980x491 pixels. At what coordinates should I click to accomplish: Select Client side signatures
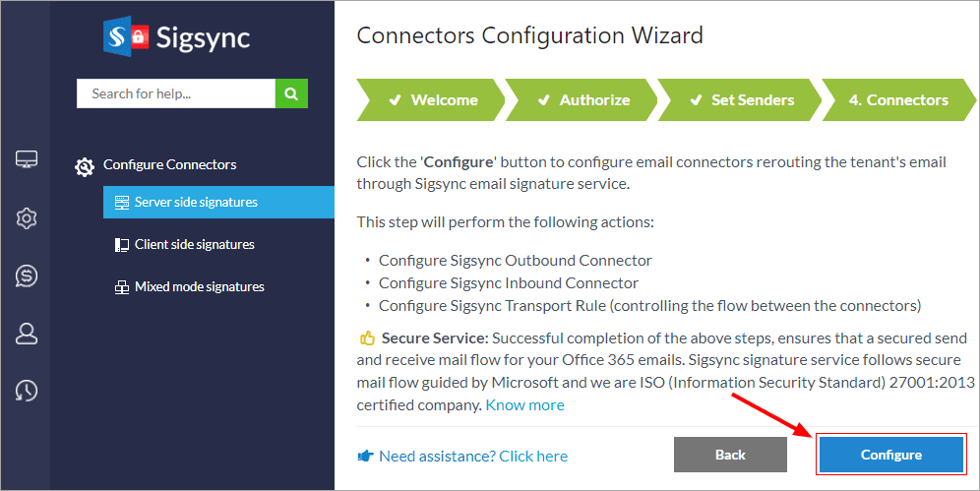pos(194,245)
